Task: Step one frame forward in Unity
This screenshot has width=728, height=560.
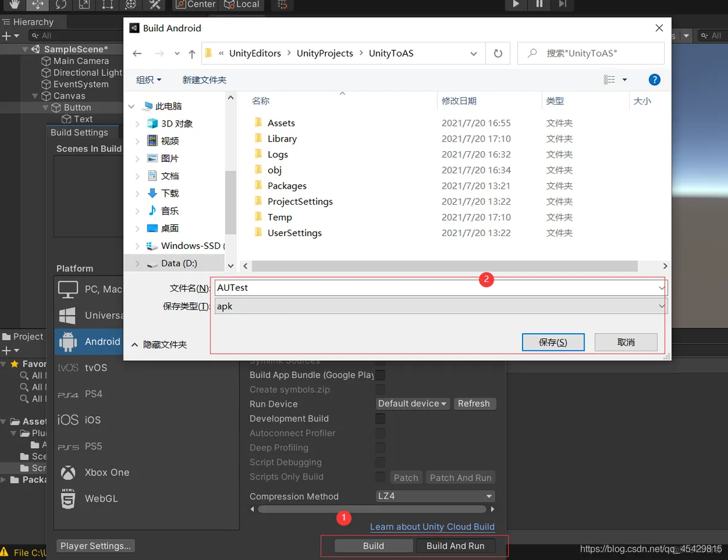Action: (x=562, y=4)
